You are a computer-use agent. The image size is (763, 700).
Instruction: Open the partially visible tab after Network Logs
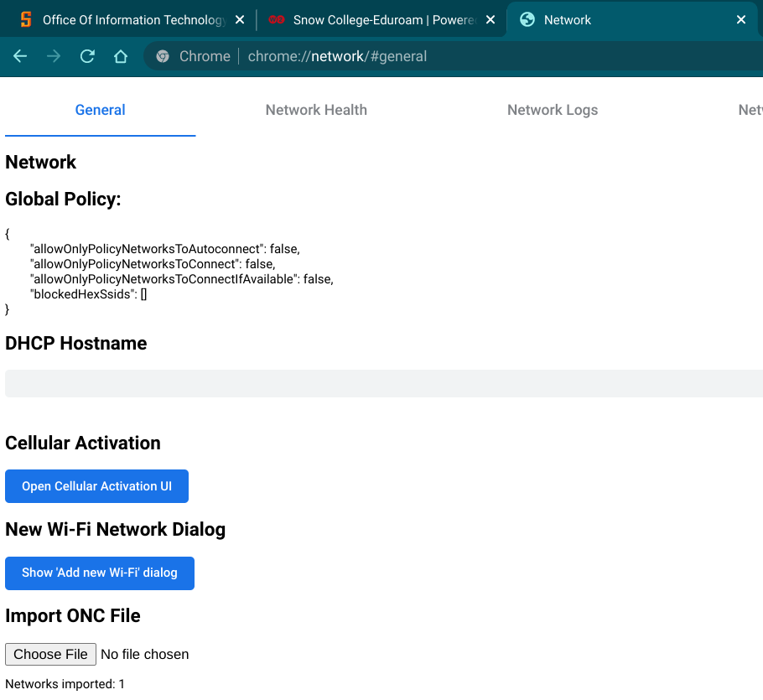750,110
